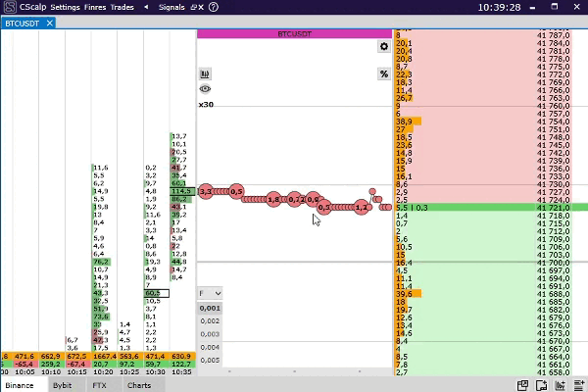Expand the arrow left of Signals
This screenshot has height=392, width=588.
click(146, 6)
